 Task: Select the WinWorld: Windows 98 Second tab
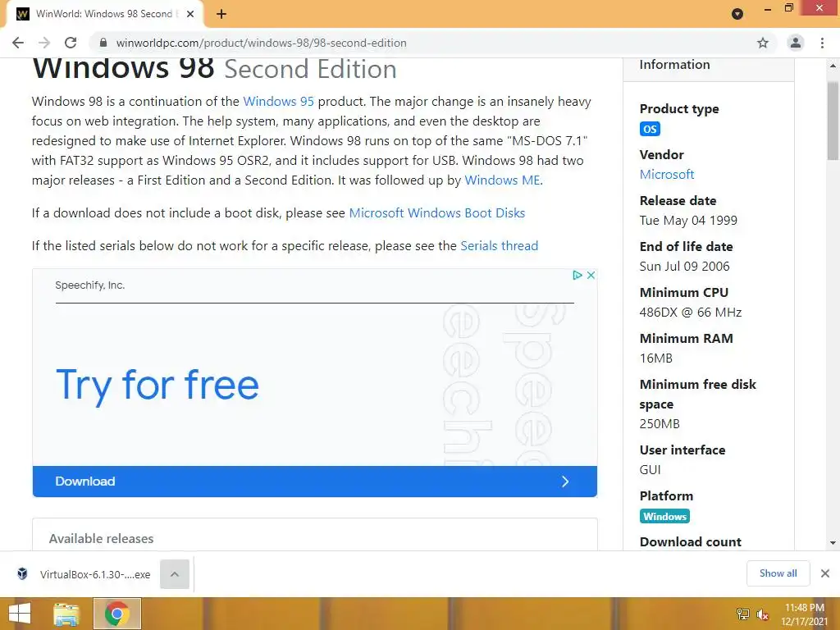click(104, 14)
